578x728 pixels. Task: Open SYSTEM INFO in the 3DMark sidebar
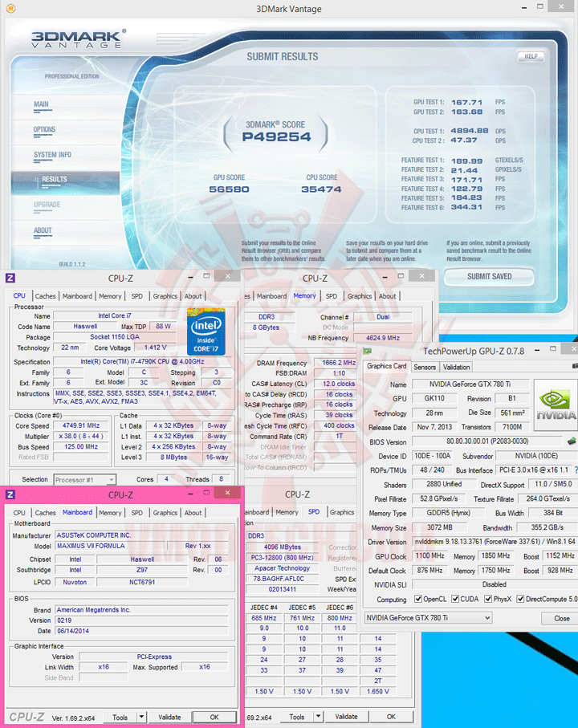coord(52,155)
